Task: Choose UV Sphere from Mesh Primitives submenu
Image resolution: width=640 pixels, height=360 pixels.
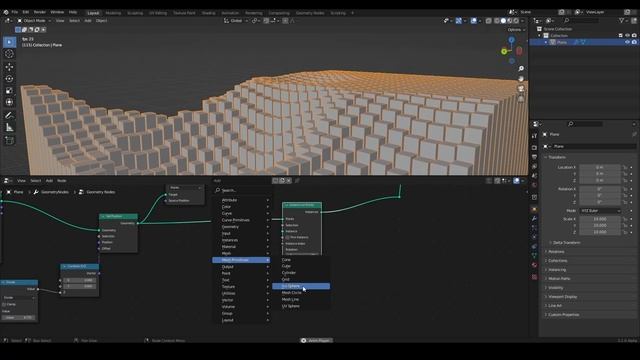Action: coord(301,306)
